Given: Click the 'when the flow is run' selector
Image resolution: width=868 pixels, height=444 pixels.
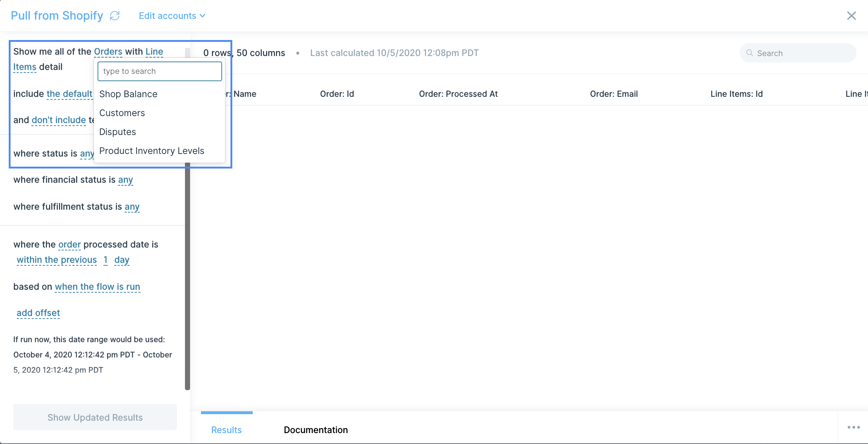Looking at the screenshot, I should [98, 286].
